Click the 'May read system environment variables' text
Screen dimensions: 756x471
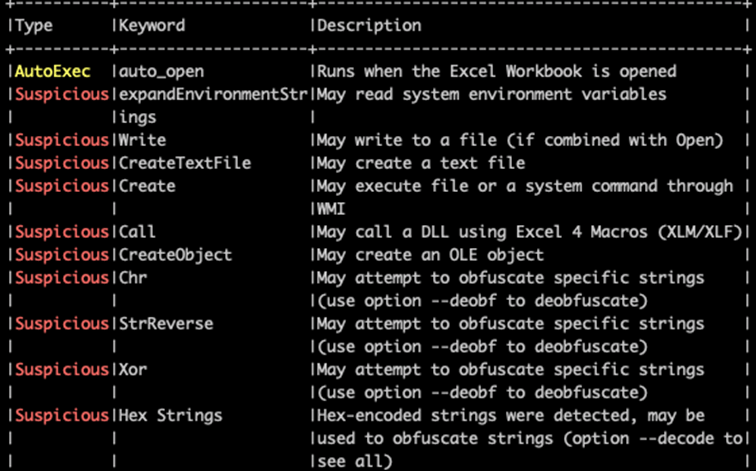(x=492, y=94)
